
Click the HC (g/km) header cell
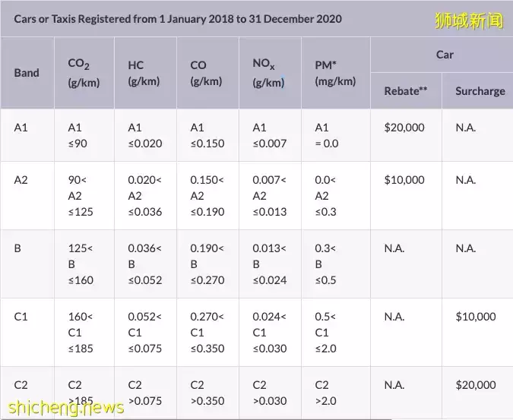[144, 73]
